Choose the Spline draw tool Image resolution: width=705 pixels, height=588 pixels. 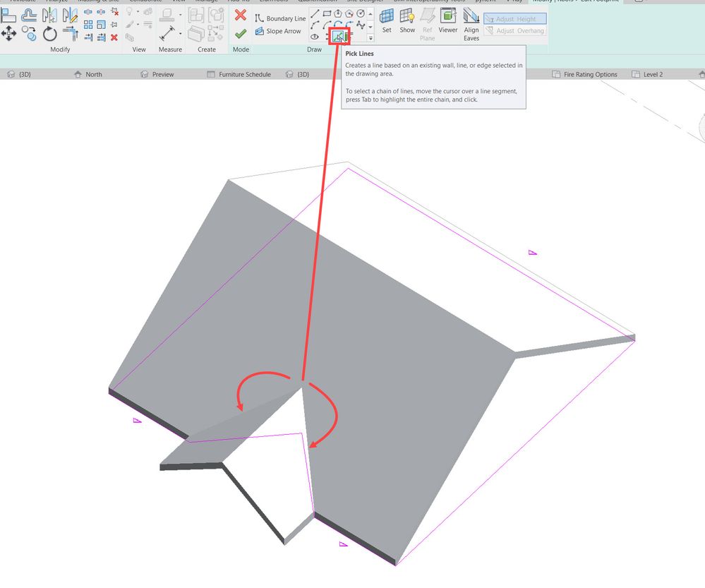tap(361, 25)
